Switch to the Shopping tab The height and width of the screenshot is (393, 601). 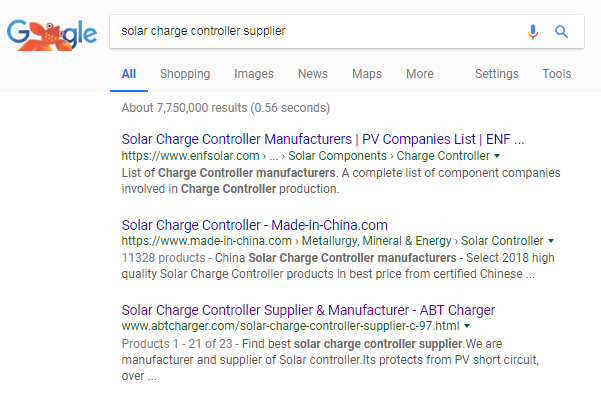pyautogui.click(x=185, y=74)
